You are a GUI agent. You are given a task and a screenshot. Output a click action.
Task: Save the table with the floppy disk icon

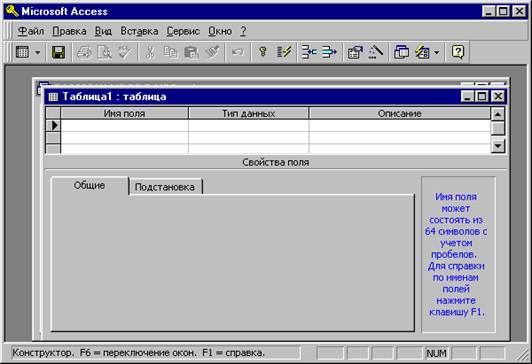point(58,53)
